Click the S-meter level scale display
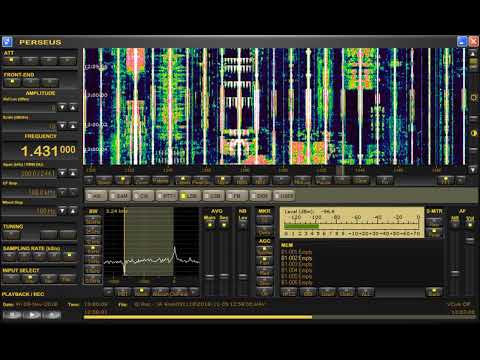 (352, 222)
